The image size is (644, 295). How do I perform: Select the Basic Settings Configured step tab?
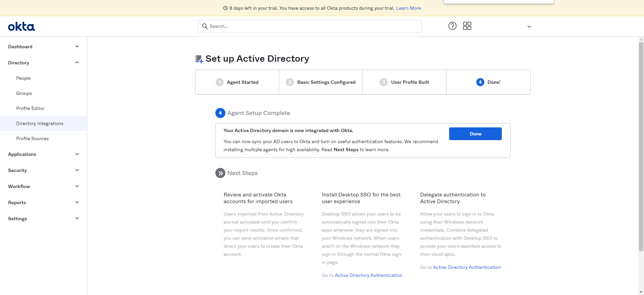(x=321, y=82)
